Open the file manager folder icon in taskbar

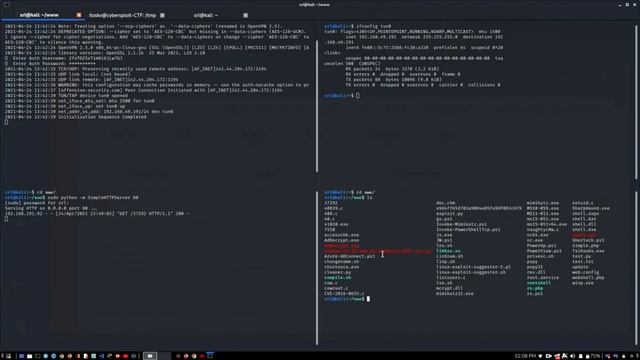click(x=29, y=356)
